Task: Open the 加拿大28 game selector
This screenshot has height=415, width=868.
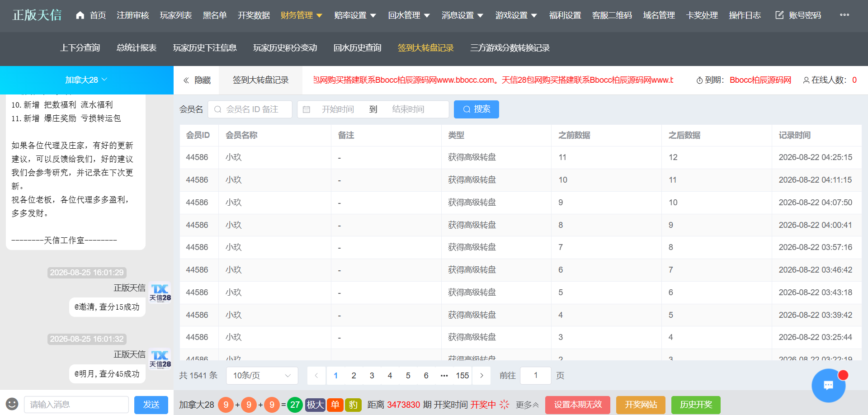Action: (x=86, y=80)
